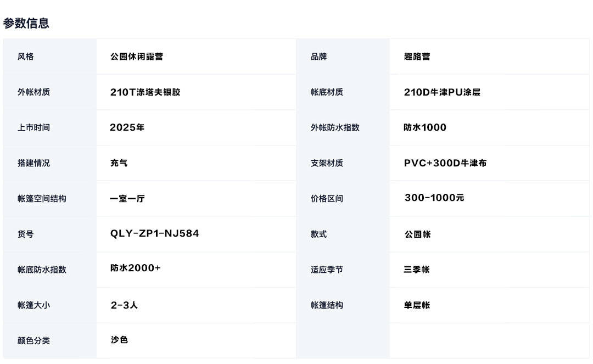Select the 210T涤塔夫银胶 outer material value
Screen dimensions: 593x364
pos(145,92)
